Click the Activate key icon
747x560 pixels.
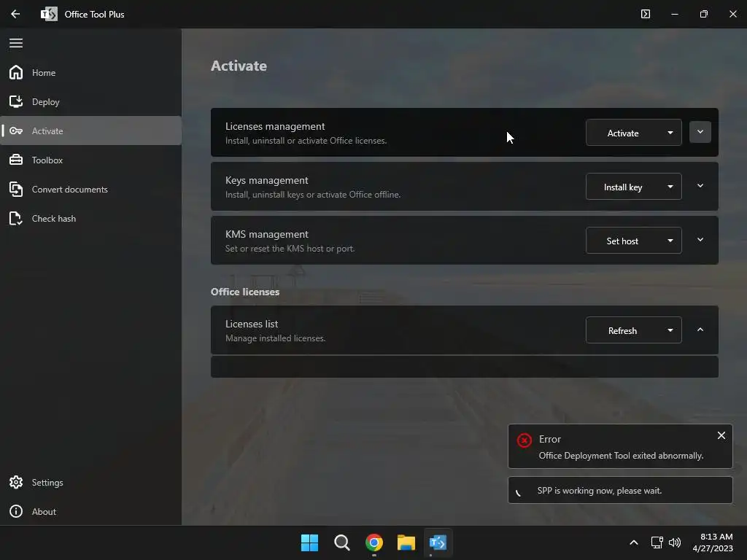point(16,131)
